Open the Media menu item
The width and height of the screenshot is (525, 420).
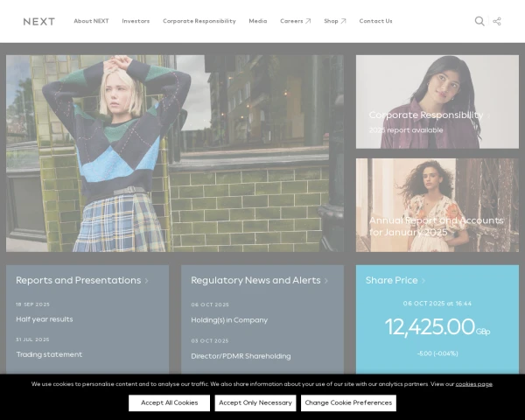(x=258, y=21)
